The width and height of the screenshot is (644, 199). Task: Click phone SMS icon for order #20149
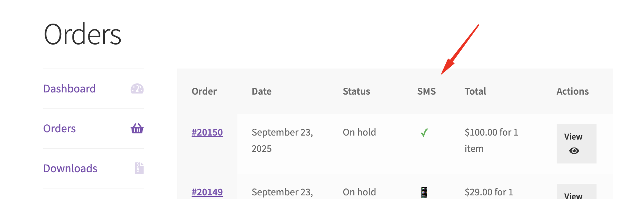(424, 192)
